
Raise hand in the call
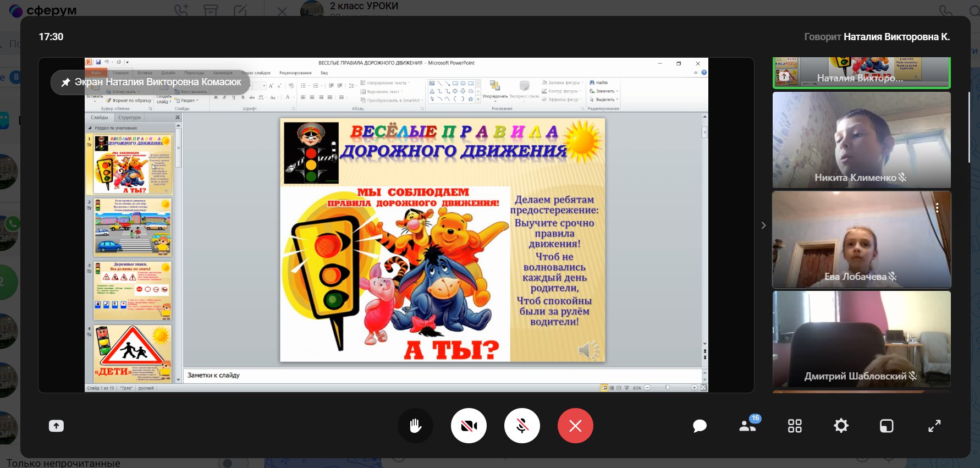[415, 426]
